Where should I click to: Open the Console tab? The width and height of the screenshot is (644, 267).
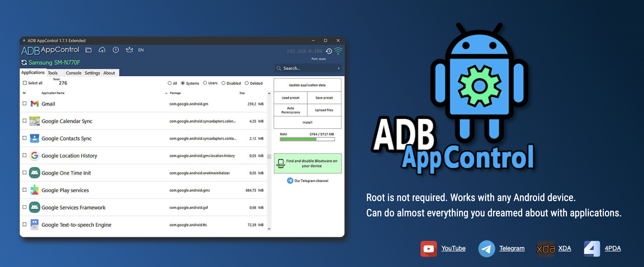[74, 73]
